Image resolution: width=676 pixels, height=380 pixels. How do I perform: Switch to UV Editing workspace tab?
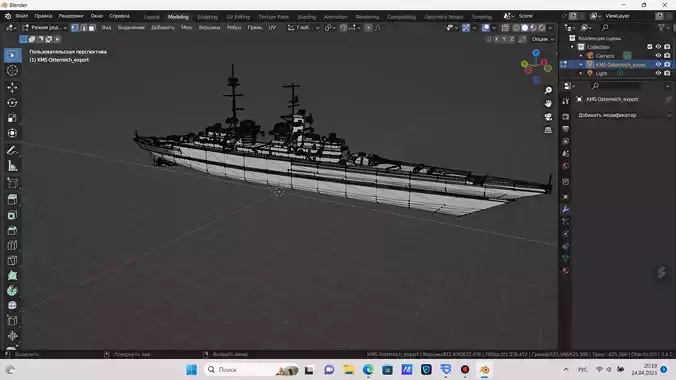(238, 17)
